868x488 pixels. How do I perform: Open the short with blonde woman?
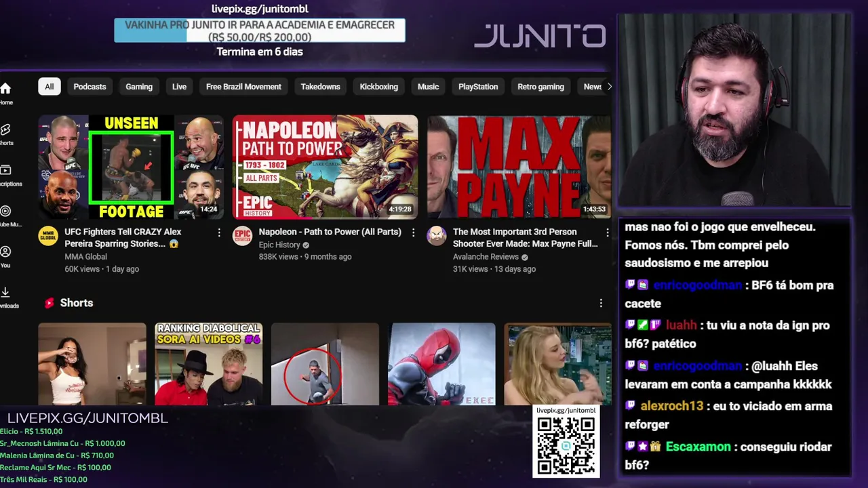558,364
